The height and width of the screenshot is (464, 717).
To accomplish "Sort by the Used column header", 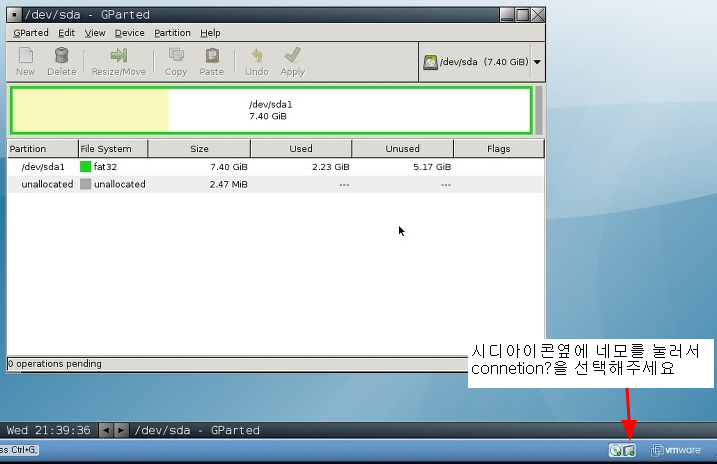I will click(x=301, y=149).
